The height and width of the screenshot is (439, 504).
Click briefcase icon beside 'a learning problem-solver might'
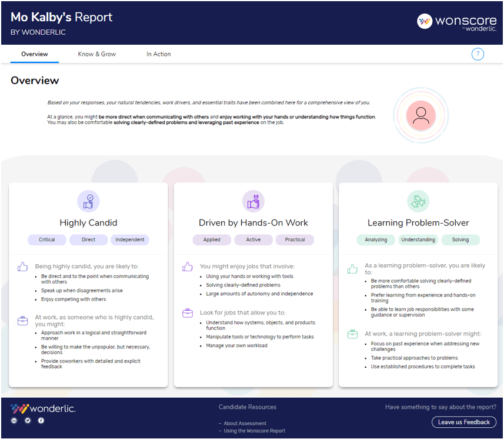(352, 334)
